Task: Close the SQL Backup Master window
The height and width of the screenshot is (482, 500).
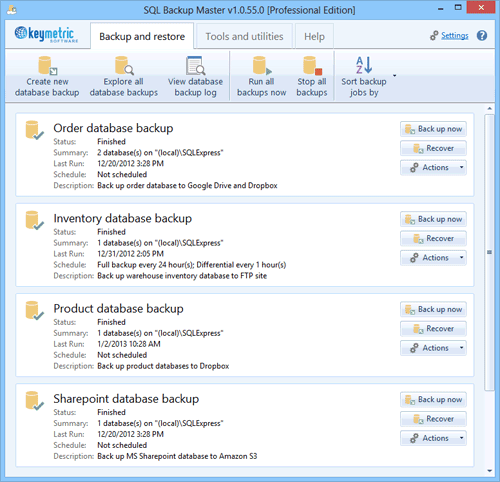Action: click(x=481, y=7)
